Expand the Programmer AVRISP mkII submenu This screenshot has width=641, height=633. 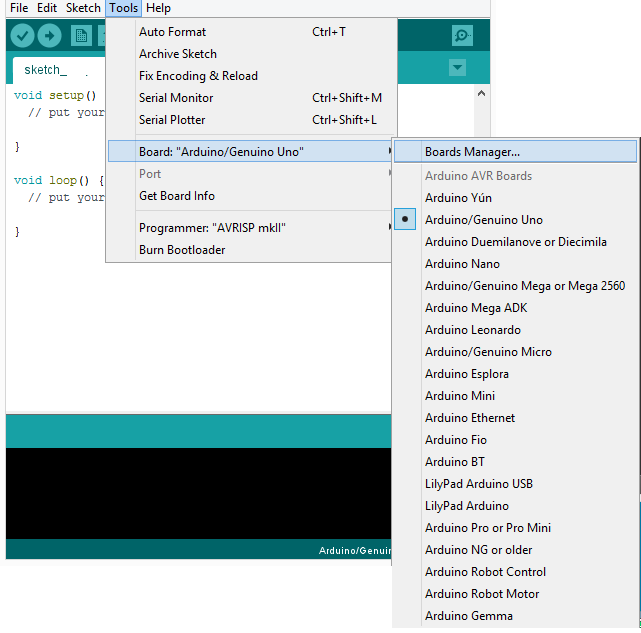click(x=250, y=228)
